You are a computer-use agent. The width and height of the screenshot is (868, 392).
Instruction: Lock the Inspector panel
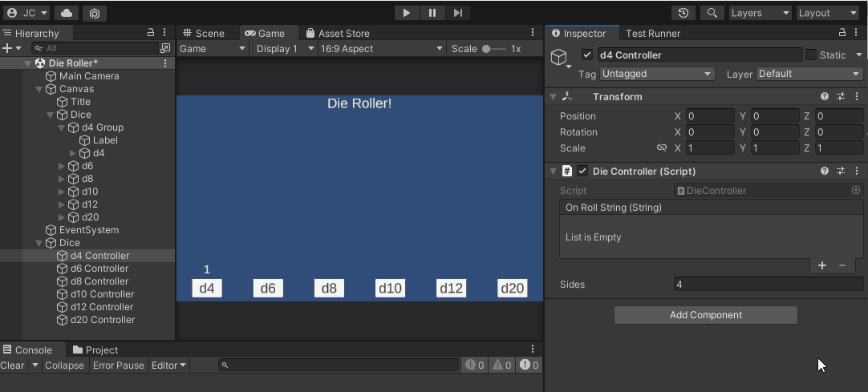(842, 33)
